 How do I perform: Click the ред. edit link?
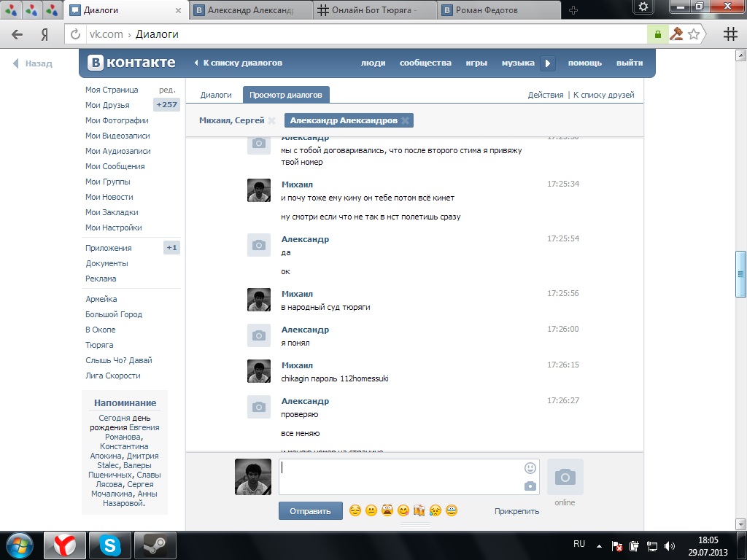(167, 90)
